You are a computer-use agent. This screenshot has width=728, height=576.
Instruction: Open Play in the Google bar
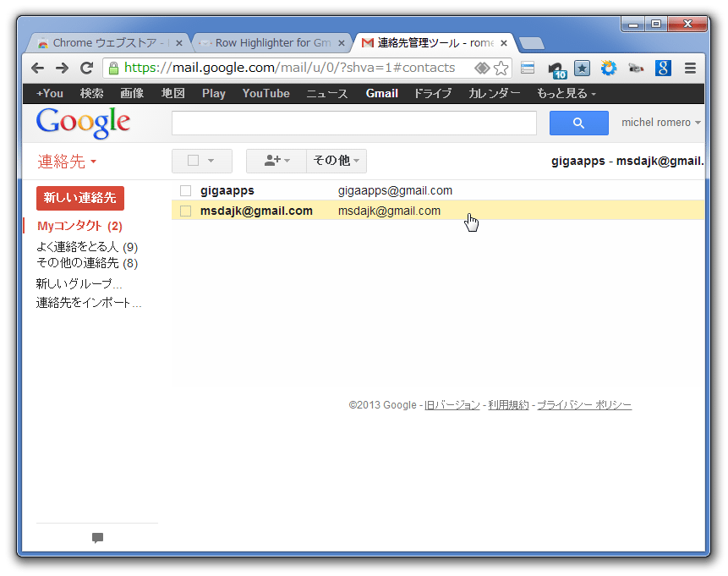(x=214, y=93)
